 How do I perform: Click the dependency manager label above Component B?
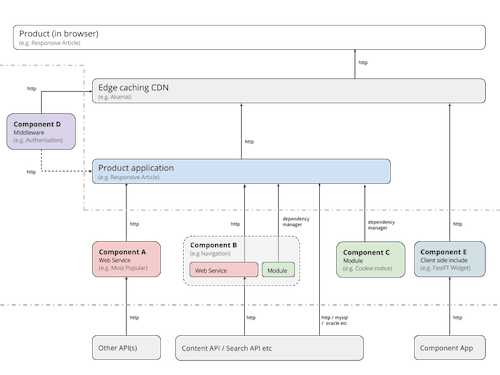tap(296, 222)
